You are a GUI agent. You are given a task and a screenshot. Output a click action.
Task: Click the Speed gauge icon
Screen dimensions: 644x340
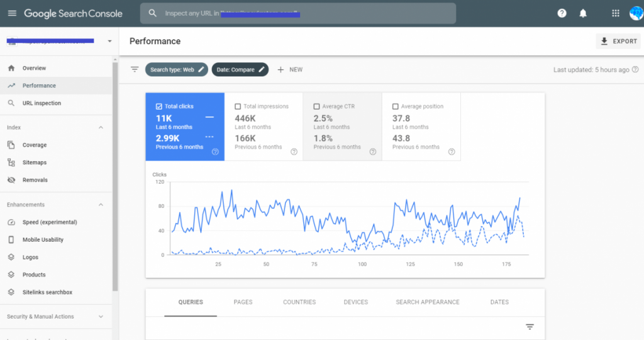coord(11,222)
